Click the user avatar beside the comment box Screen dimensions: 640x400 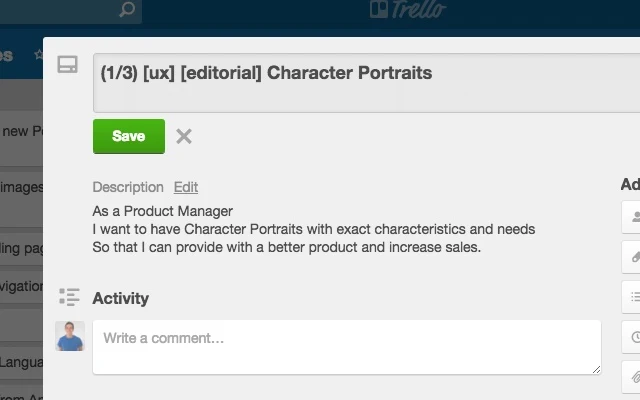click(x=70, y=336)
